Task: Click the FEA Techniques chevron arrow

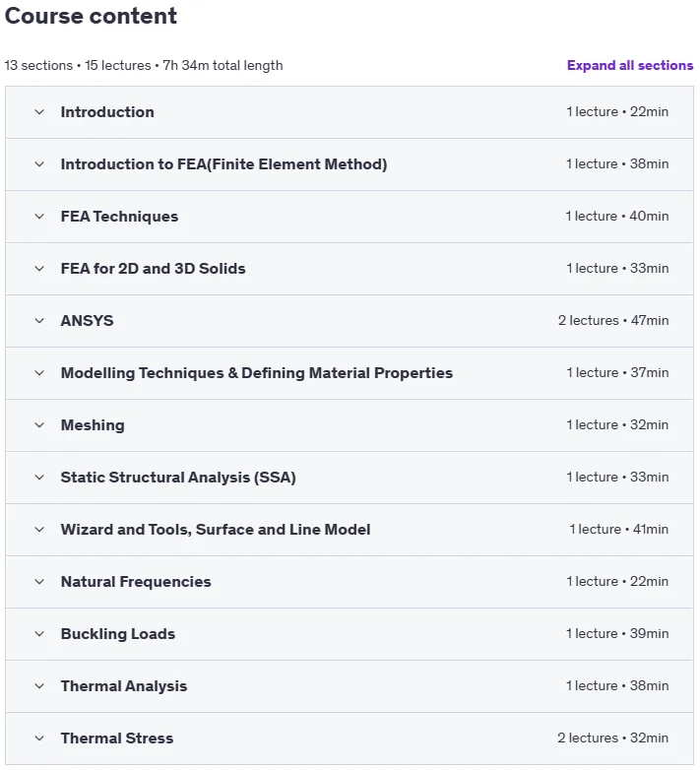Action: [x=39, y=216]
